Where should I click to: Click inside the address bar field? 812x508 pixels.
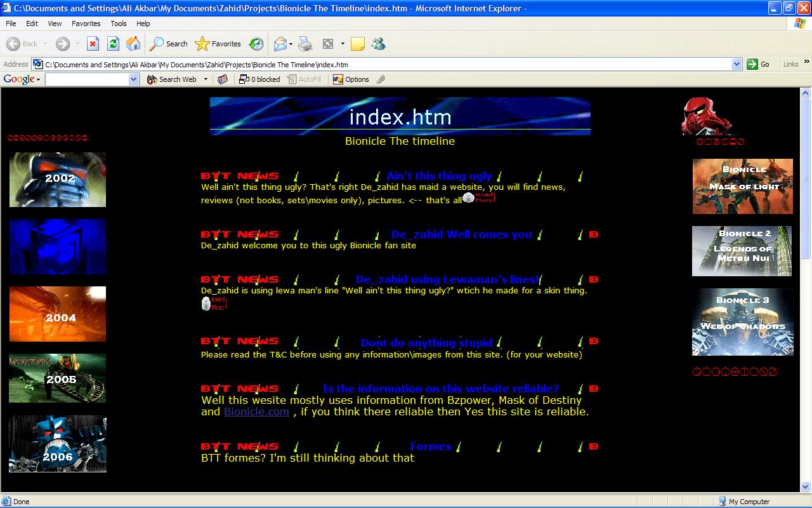pyautogui.click(x=387, y=64)
